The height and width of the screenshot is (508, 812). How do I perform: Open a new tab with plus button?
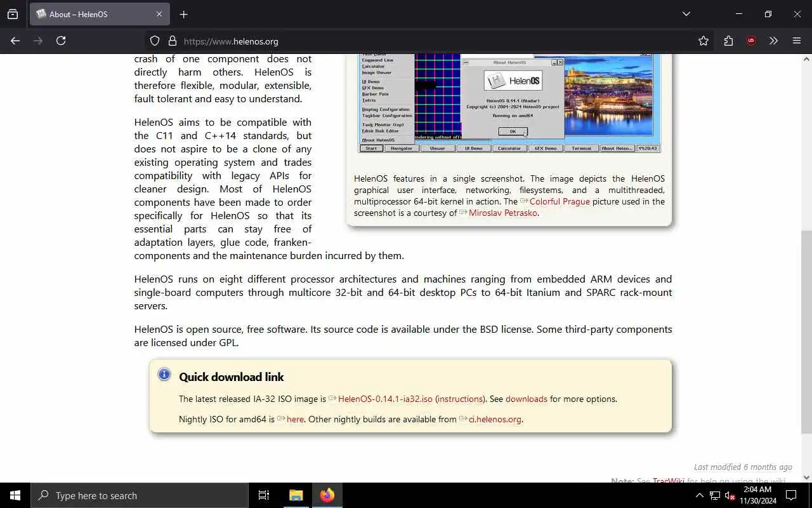pyautogui.click(x=183, y=14)
